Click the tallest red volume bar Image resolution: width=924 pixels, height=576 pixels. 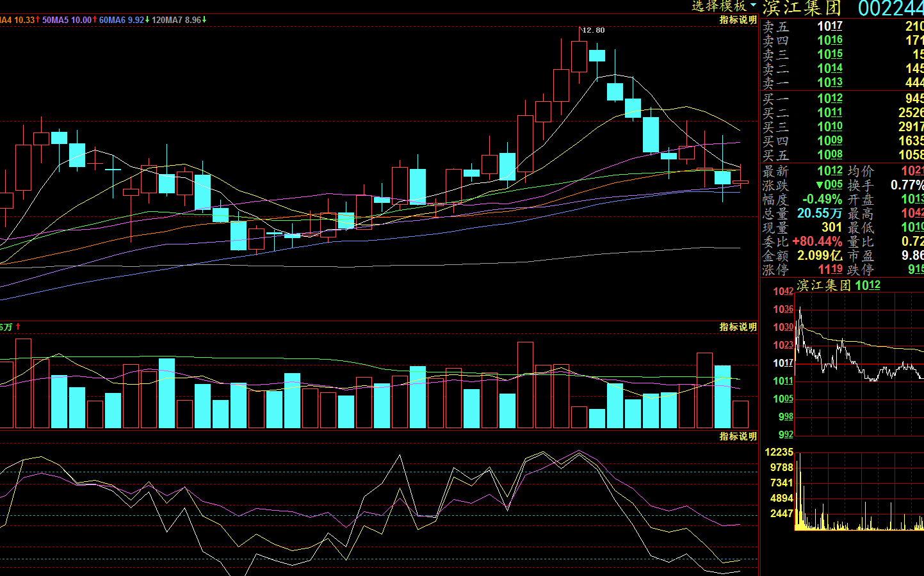23,383
